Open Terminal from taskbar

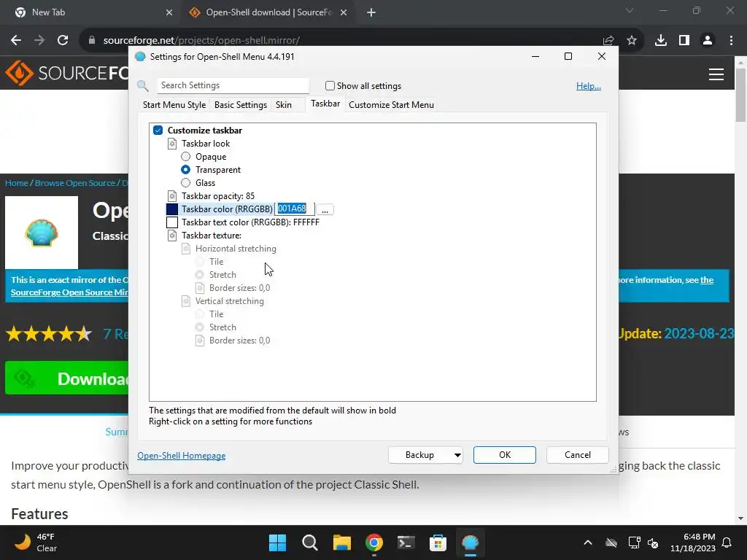click(x=406, y=542)
